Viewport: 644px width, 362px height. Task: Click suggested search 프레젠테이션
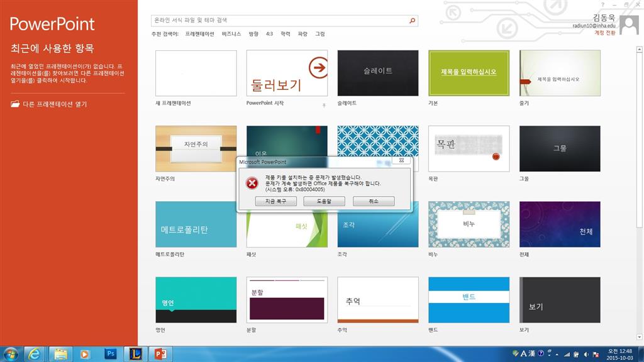[199, 34]
